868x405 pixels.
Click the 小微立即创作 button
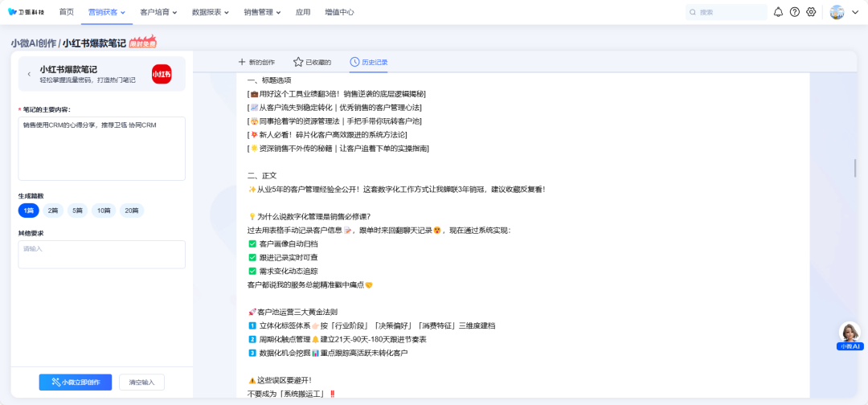click(x=76, y=382)
